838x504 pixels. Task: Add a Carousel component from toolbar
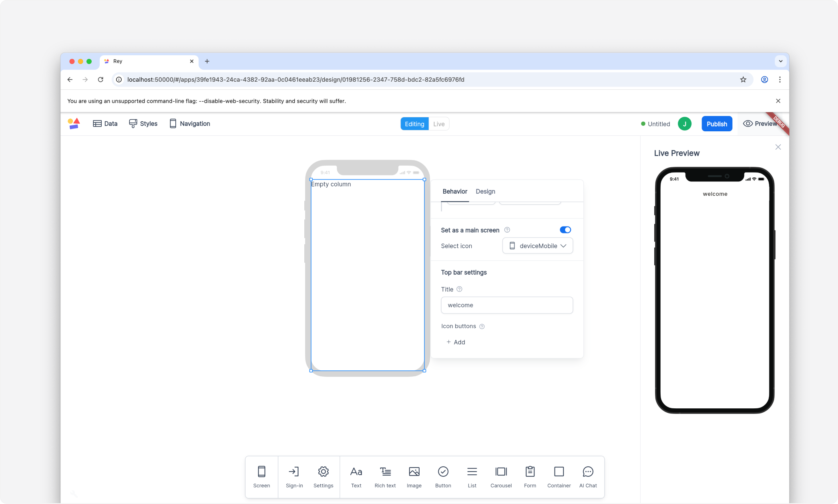coord(500,477)
